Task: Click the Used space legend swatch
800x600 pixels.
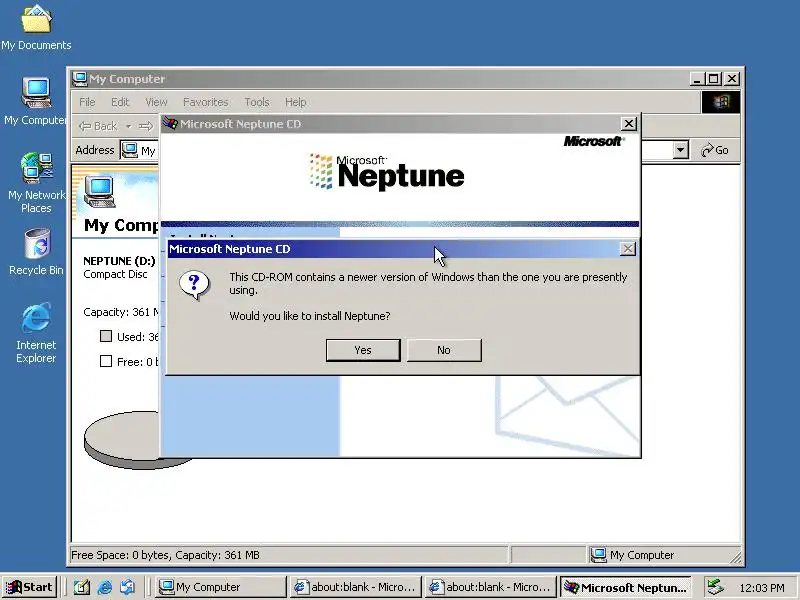Action: click(106, 336)
